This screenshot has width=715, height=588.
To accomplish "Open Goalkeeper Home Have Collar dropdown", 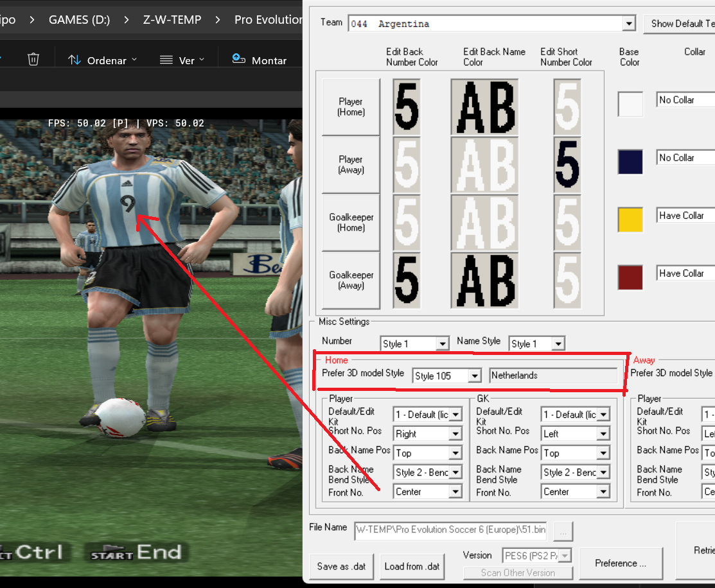I will [685, 216].
